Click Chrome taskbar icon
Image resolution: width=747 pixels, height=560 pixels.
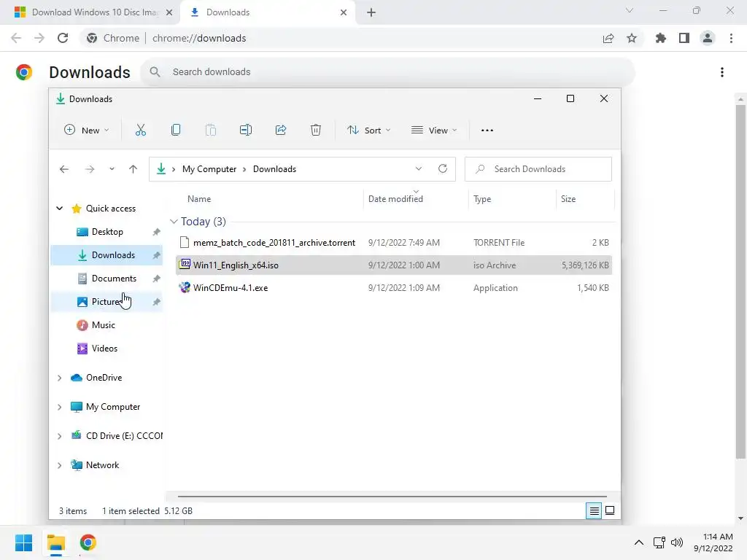click(x=88, y=542)
